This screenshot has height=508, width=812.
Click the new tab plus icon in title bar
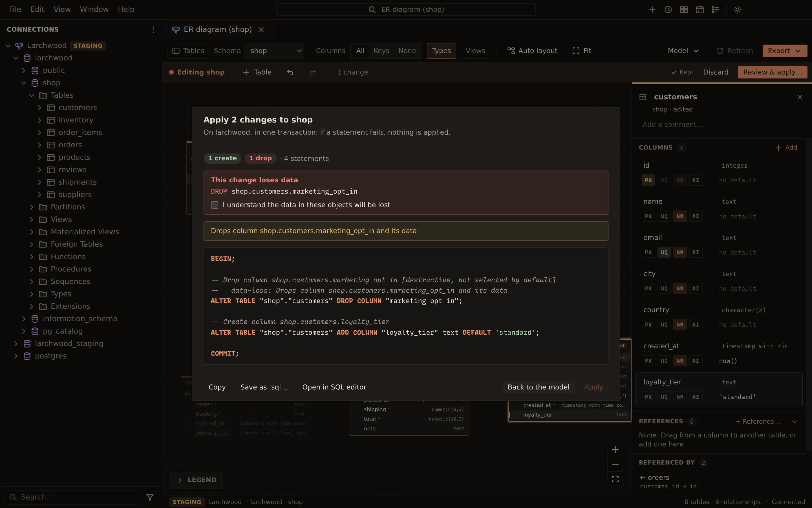[652, 10]
